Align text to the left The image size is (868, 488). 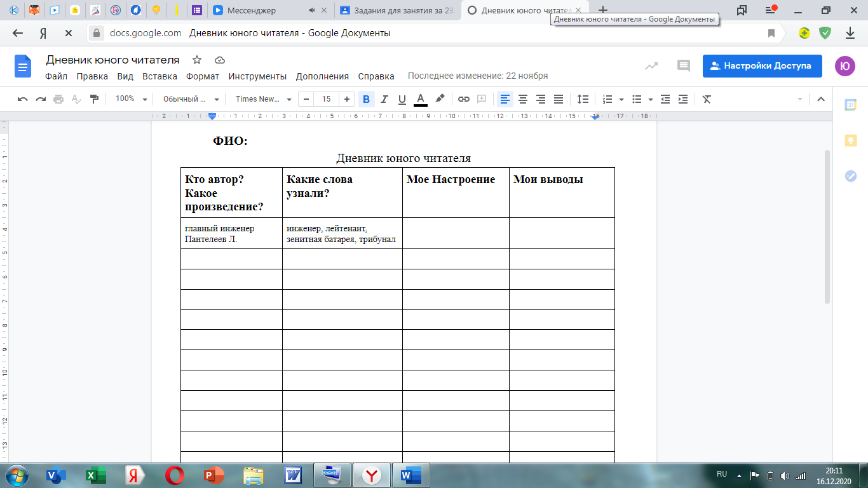[x=505, y=99]
